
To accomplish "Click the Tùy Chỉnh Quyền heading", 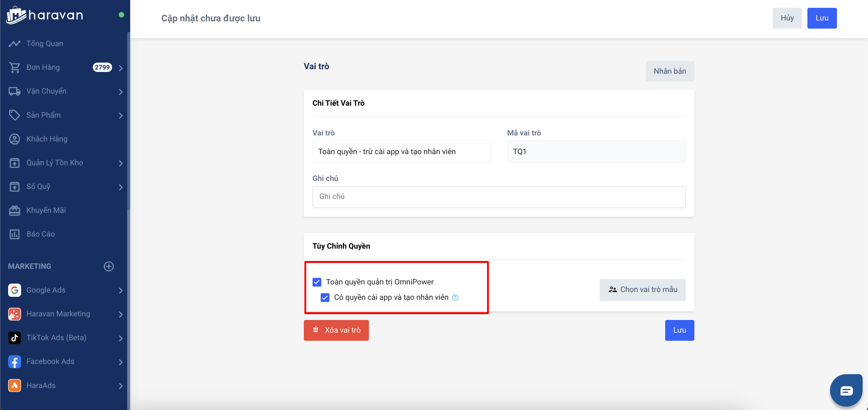I will click(341, 246).
